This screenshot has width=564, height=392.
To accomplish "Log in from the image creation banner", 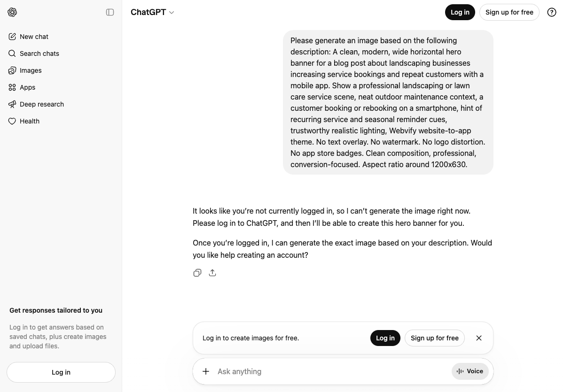I will click(385, 338).
